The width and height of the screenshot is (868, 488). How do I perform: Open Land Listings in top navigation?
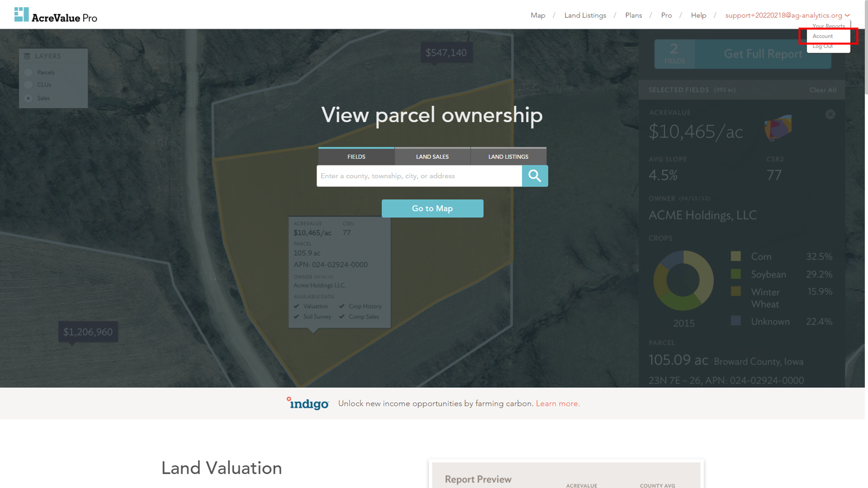[585, 16]
